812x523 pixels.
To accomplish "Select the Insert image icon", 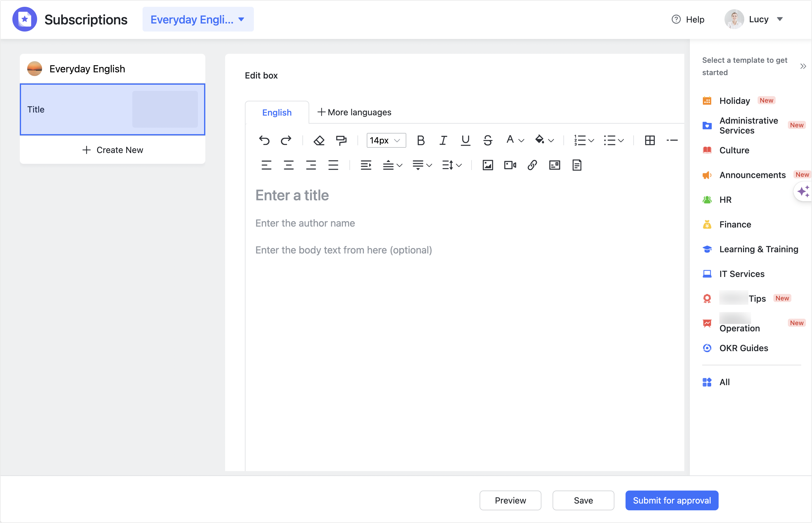I will point(487,165).
